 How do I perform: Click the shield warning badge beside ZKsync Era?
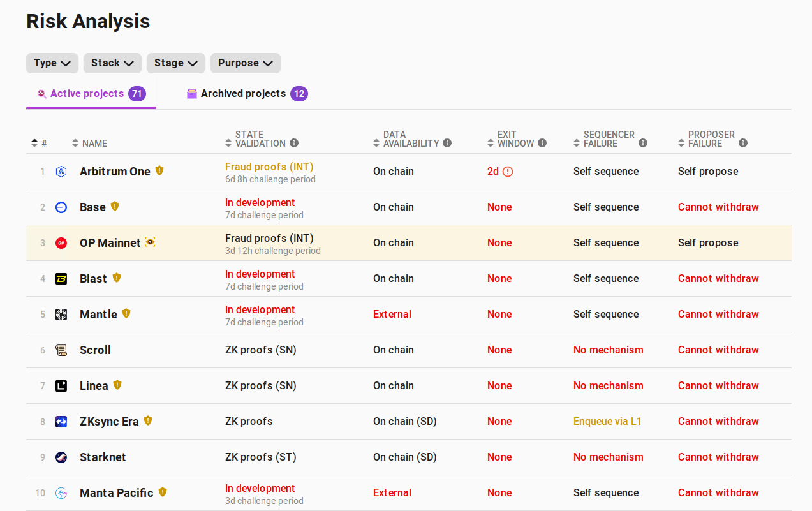coord(148,420)
